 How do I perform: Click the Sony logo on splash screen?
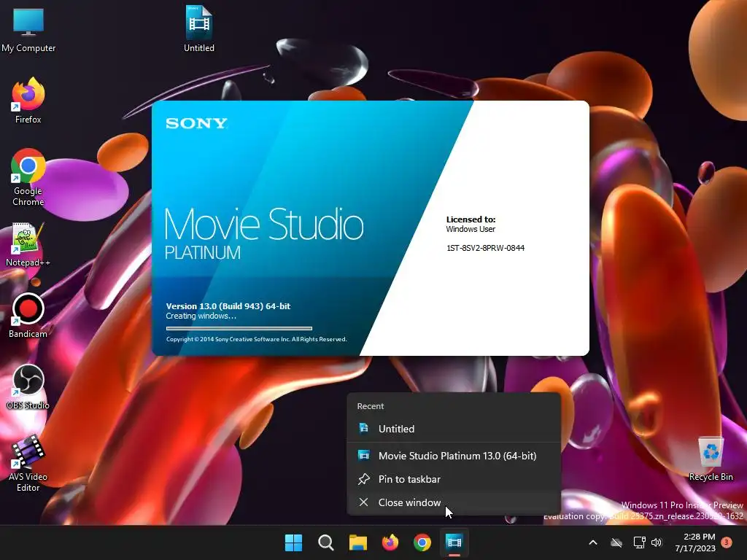196,123
